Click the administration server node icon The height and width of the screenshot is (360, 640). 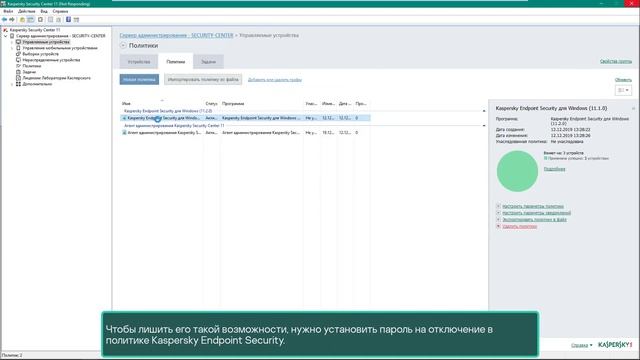click(12, 36)
